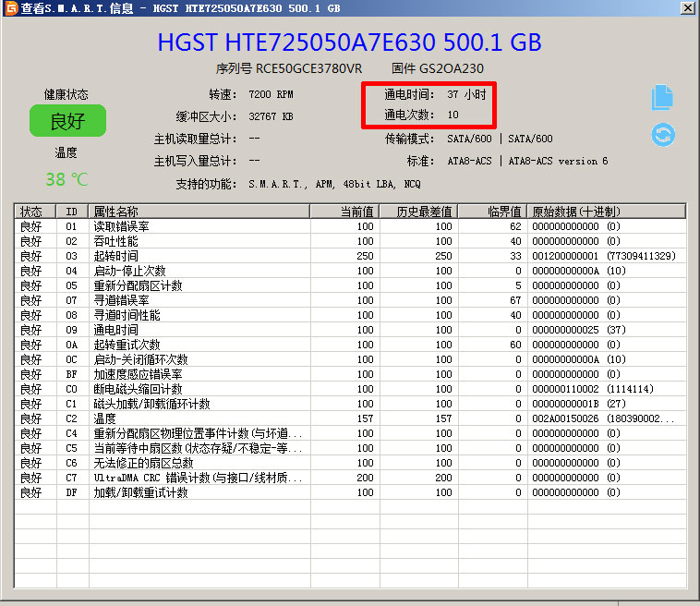Click the blue refresh icon
The width and height of the screenshot is (700, 606).
[663, 135]
